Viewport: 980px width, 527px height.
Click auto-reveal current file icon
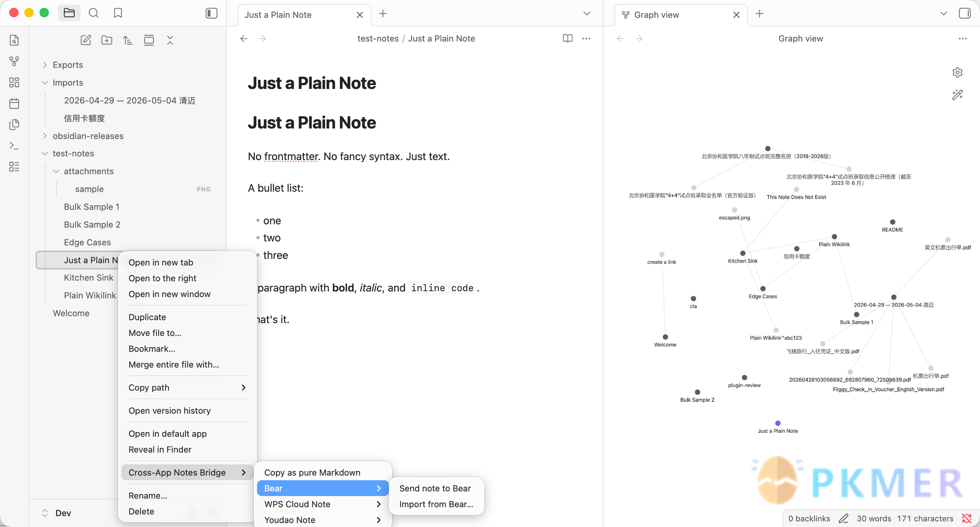point(149,40)
